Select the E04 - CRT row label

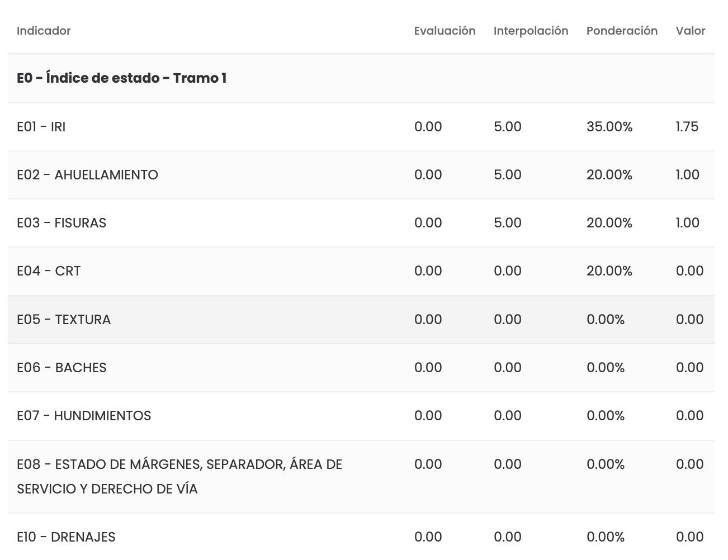coord(49,271)
